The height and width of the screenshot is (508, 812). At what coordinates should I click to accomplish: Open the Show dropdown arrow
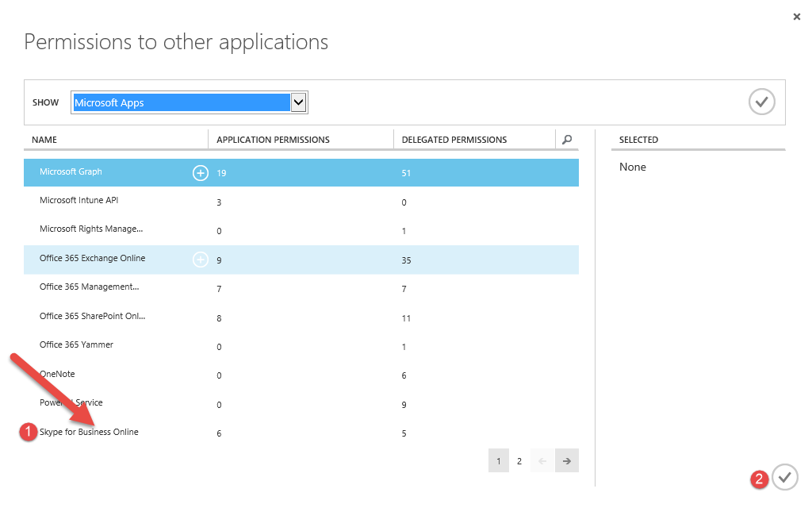299,102
